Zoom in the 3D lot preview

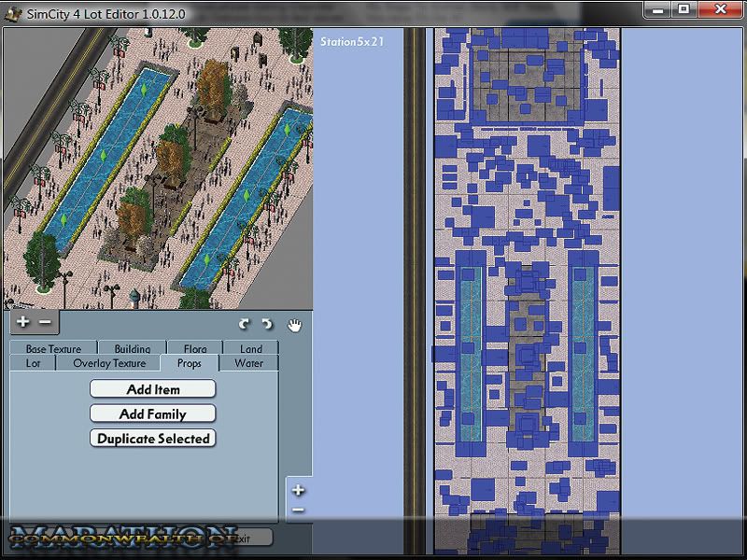[23, 322]
